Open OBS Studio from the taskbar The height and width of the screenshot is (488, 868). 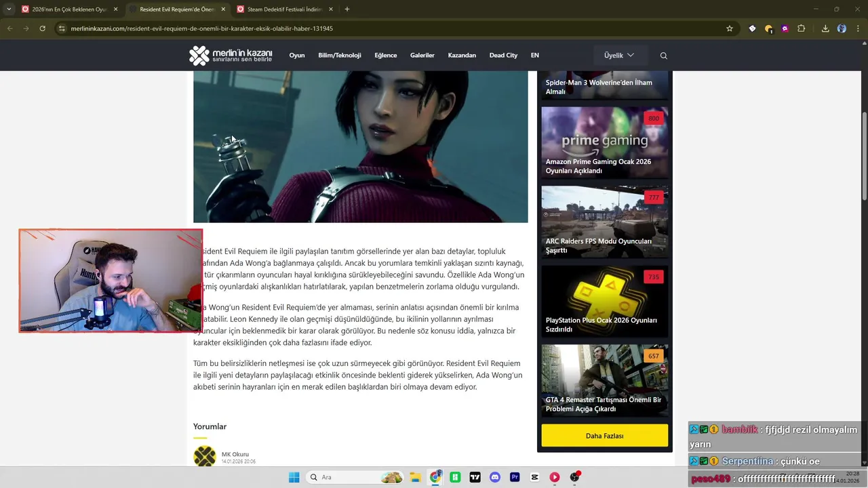point(575,477)
